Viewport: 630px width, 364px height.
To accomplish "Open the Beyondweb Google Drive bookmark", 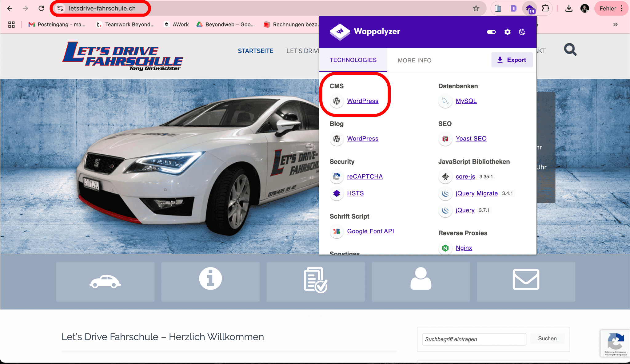I will tap(226, 24).
